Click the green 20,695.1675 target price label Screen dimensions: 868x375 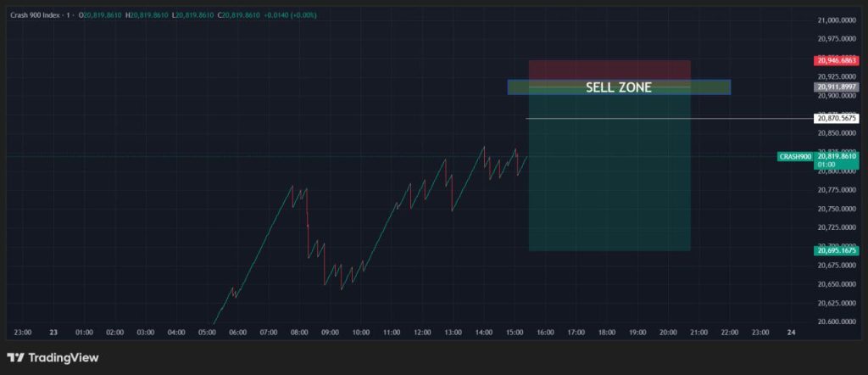[x=836, y=250]
